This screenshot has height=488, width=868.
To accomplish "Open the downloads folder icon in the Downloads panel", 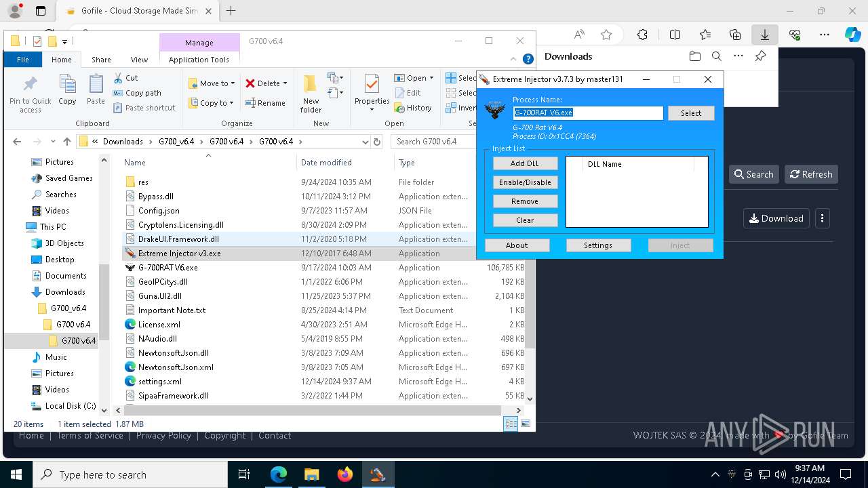I will pos(694,56).
